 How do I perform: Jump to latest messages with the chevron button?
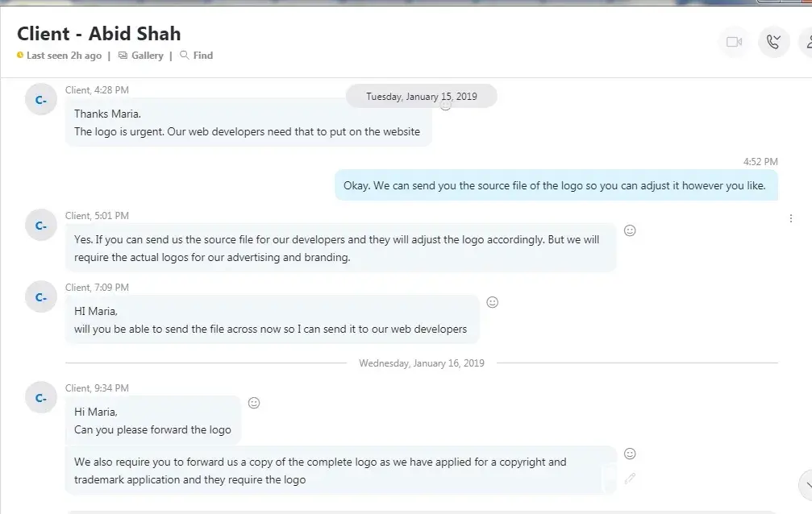click(806, 484)
